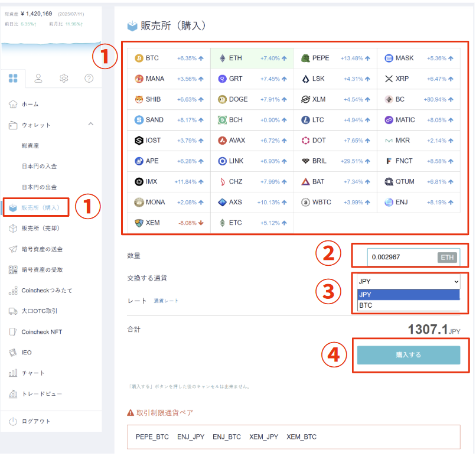Viewport: 476px width, 456px height.
Task: Click the truck icon for 大口OTC取引
Action: tap(13, 311)
